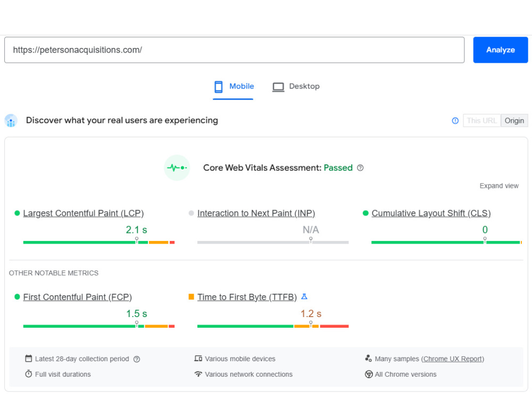Select the This URL toggle
This screenshot has width=532, height=399.
pyautogui.click(x=482, y=120)
